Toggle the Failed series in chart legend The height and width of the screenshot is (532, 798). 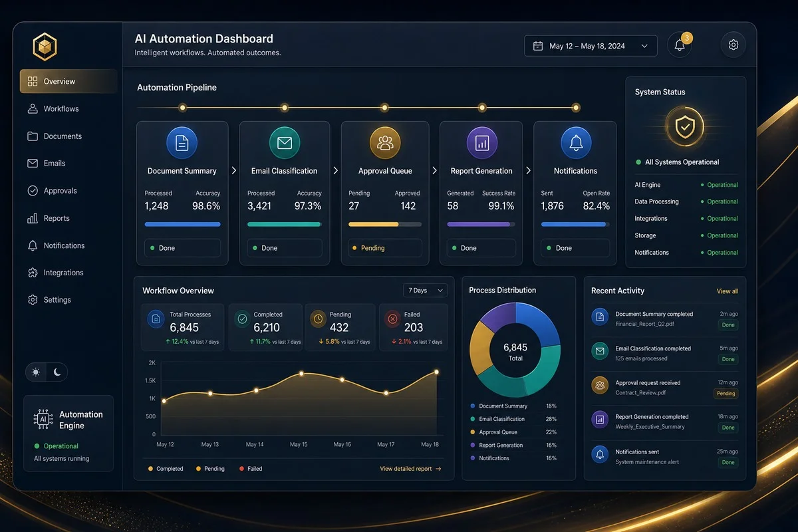(x=250, y=469)
